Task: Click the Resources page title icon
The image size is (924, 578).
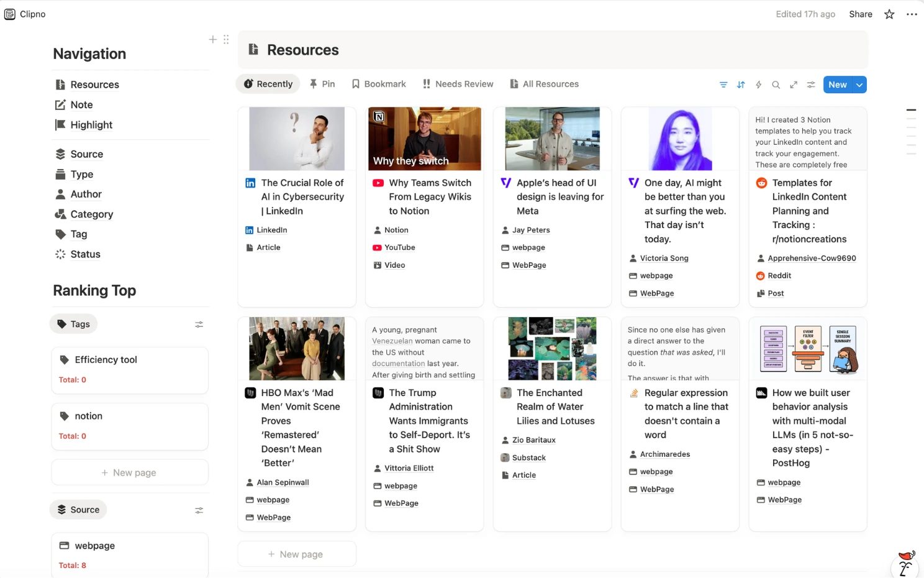Action: [x=253, y=50]
